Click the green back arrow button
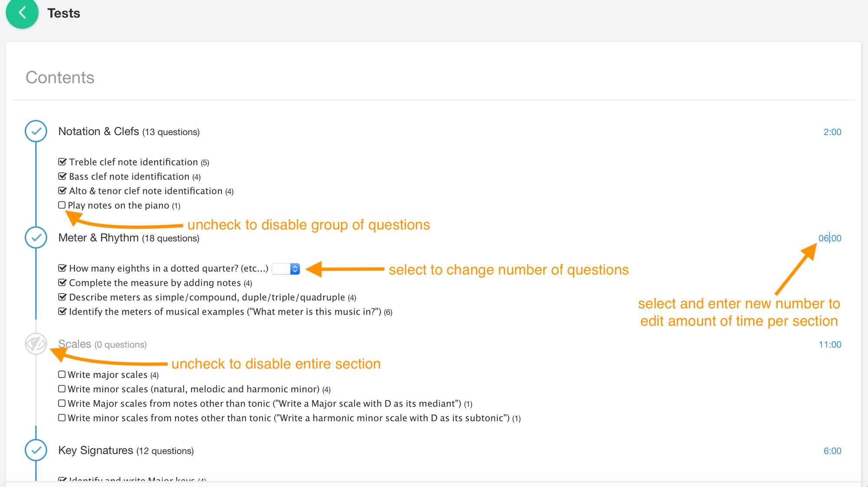Viewport: 868px width, 487px height. tap(22, 13)
